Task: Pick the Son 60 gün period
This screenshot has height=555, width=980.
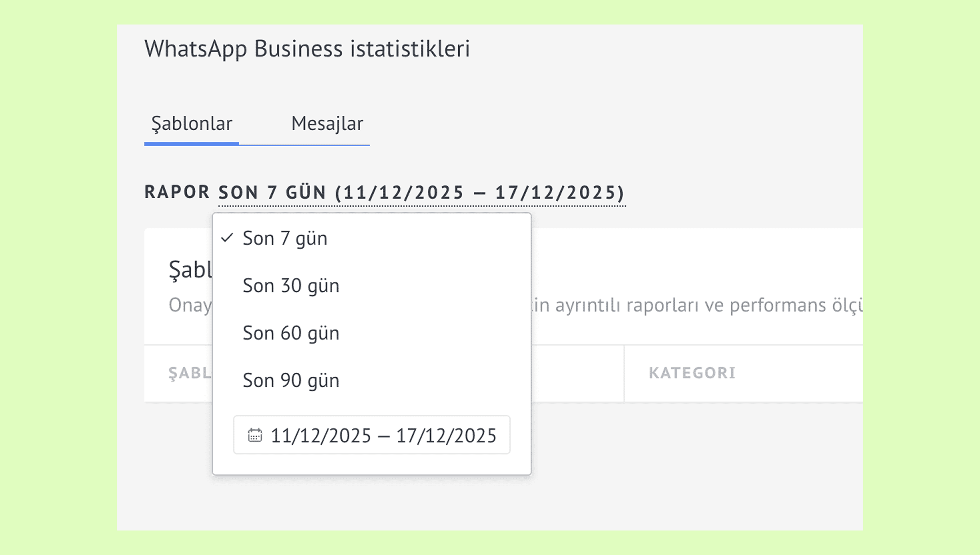Action: [x=291, y=333]
